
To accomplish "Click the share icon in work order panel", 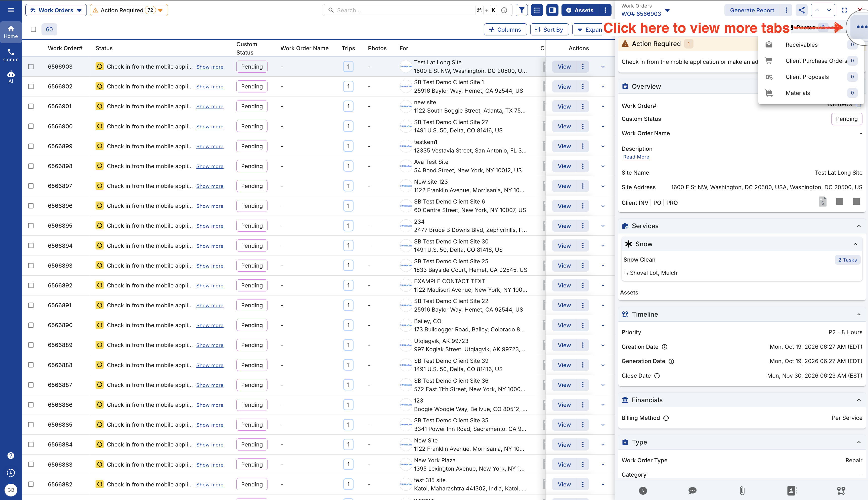I will (801, 10).
